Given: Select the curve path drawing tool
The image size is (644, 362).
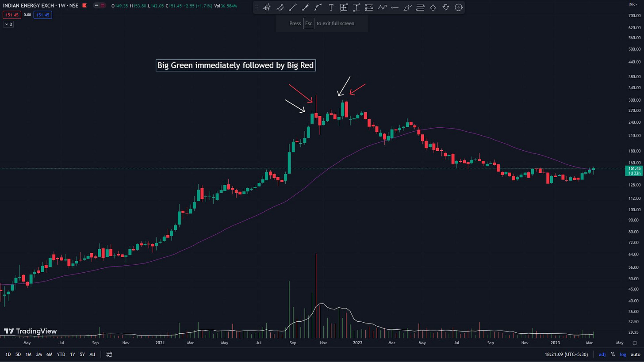Looking at the screenshot, I should coord(318,8).
